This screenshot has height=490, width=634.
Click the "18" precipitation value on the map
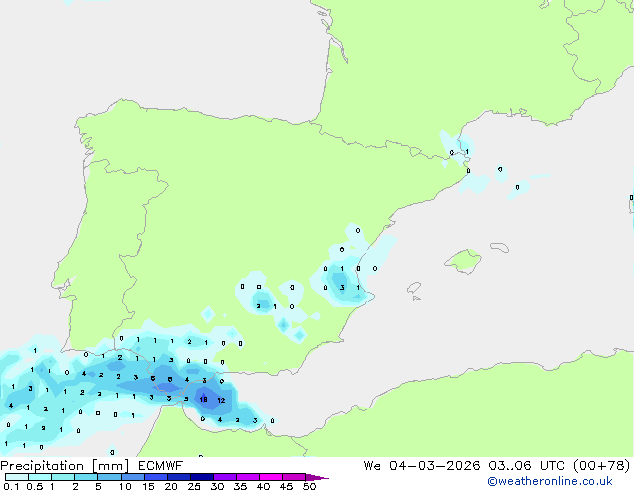tap(203, 399)
